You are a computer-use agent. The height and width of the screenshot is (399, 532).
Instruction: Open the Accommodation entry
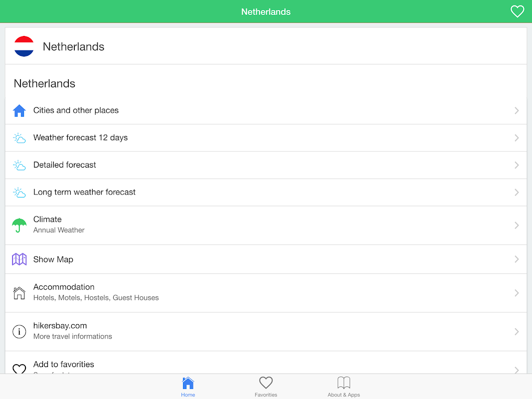click(x=266, y=293)
